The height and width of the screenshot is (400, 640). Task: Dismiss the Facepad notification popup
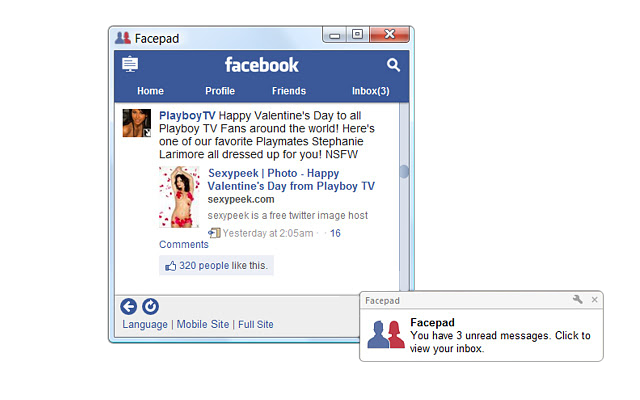[x=595, y=300]
